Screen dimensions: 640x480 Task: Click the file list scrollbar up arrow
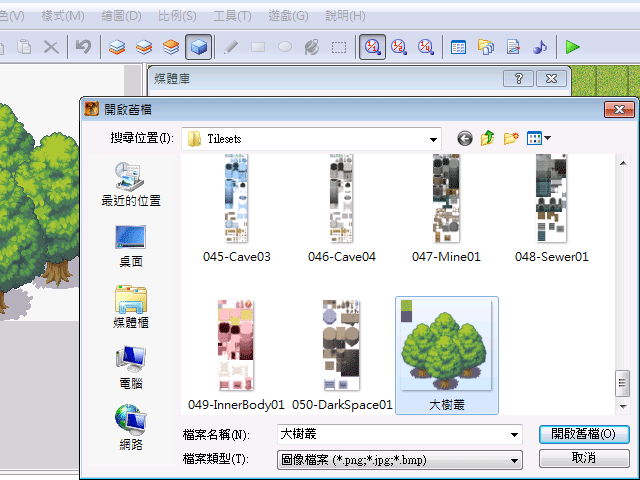click(x=623, y=163)
